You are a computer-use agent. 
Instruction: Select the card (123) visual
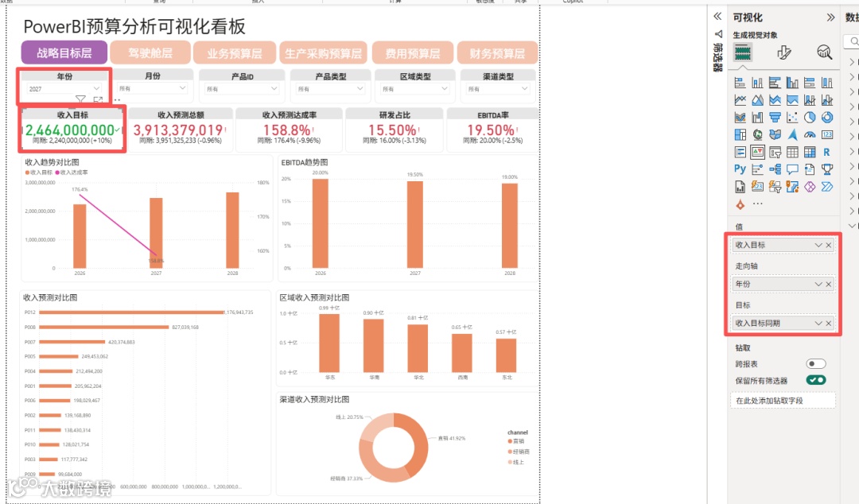pos(827,135)
